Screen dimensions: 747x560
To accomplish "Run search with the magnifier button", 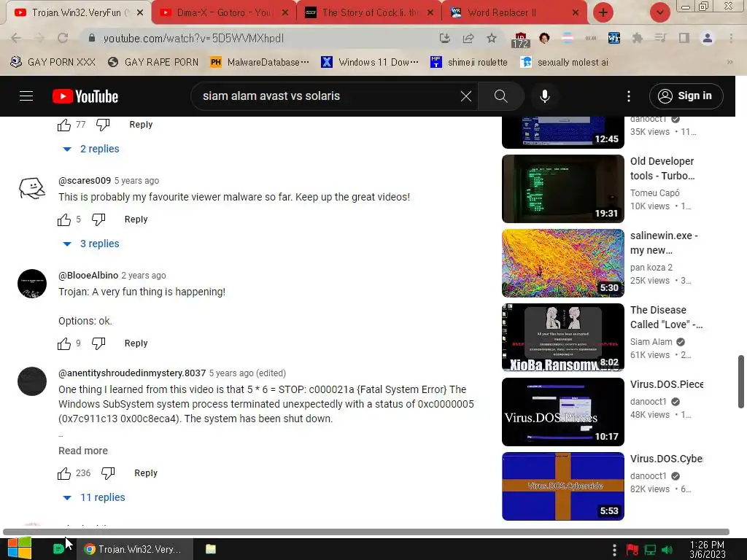I will [x=500, y=96].
